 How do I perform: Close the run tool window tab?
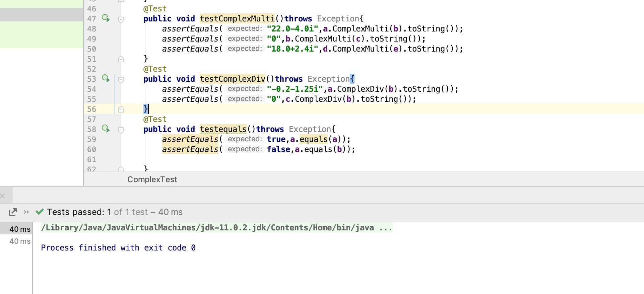[3, 196]
